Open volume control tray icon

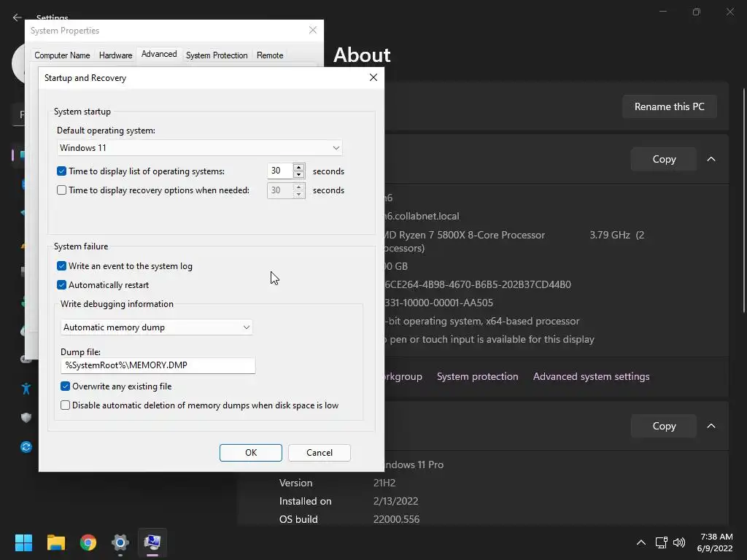click(x=679, y=542)
